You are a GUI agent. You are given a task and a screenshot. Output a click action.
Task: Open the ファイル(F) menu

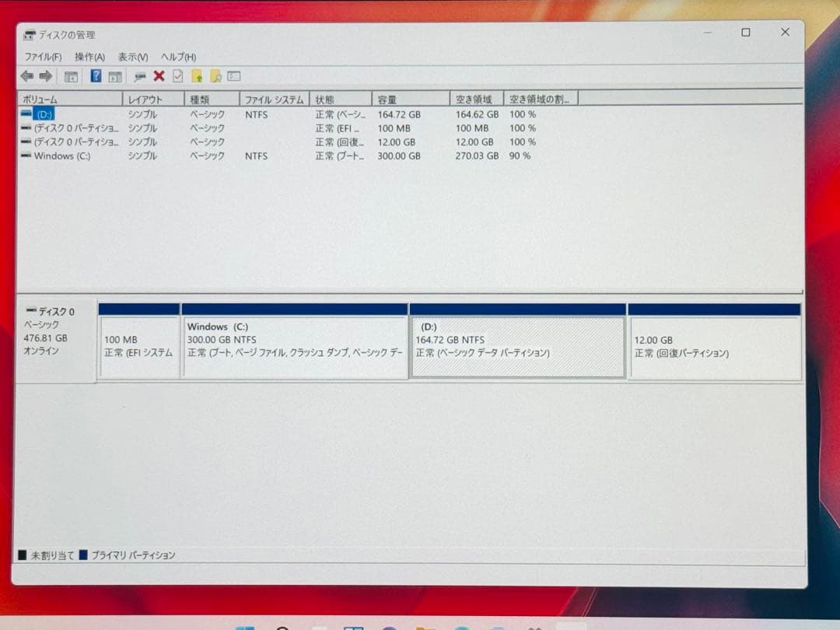click(42, 56)
